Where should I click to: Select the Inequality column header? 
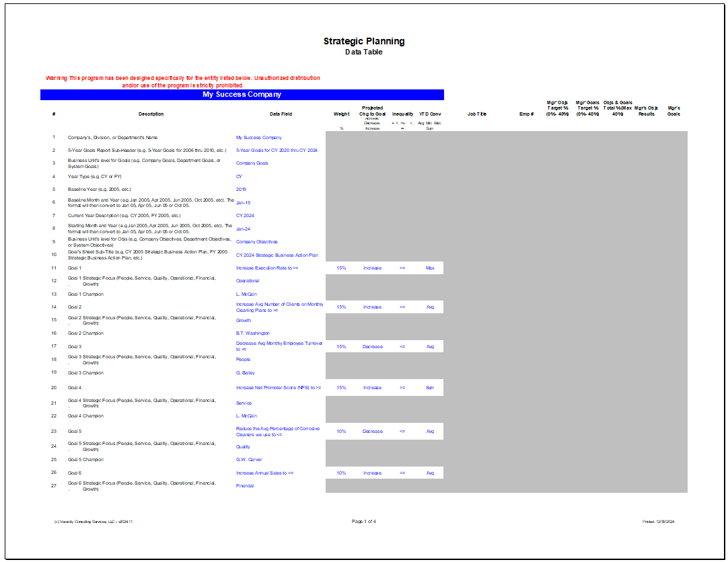tap(402, 114)
